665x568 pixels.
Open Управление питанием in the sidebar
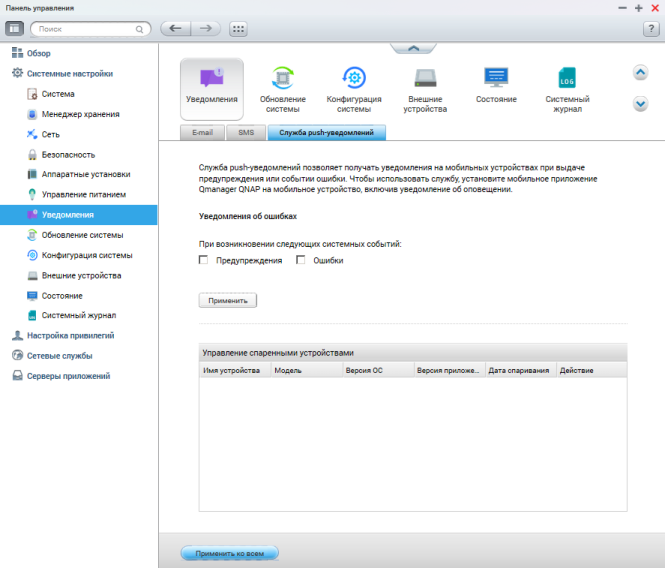tap(77, 195)
